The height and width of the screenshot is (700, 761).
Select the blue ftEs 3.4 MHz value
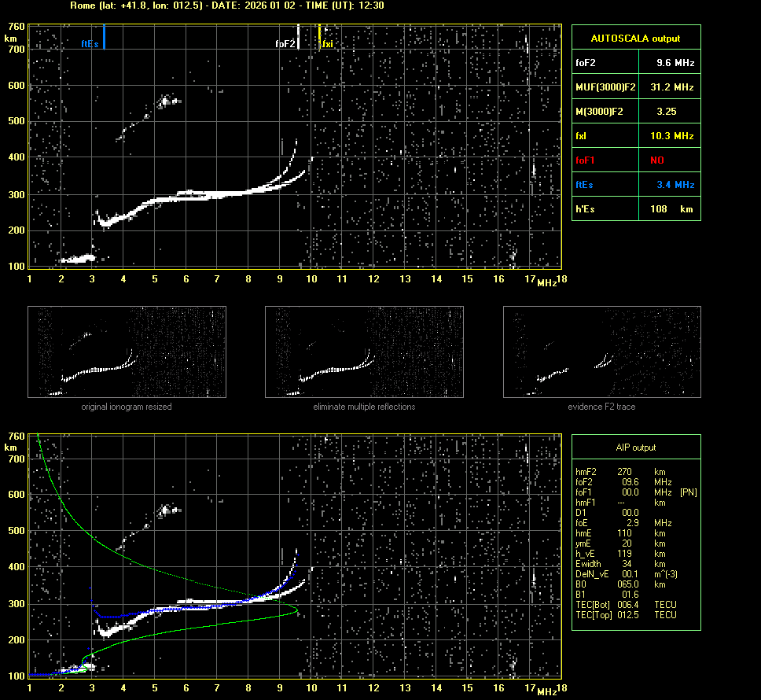click(675, 185)
